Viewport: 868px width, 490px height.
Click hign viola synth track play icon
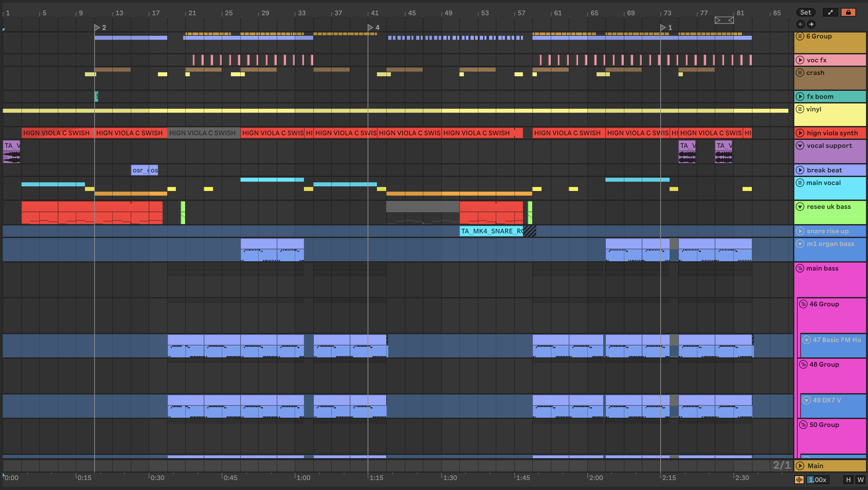(800, 133)
